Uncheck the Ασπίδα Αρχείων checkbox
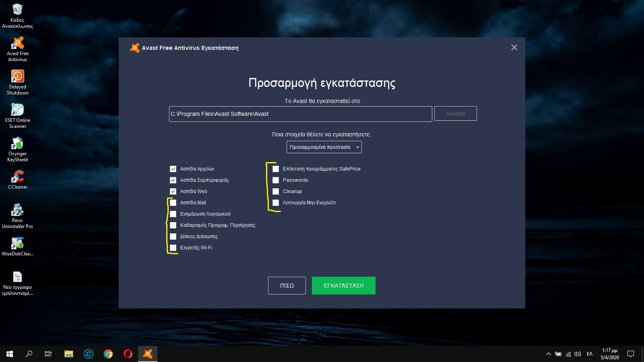The width and height of the screenshot is (644, 362). coord(173,169)
